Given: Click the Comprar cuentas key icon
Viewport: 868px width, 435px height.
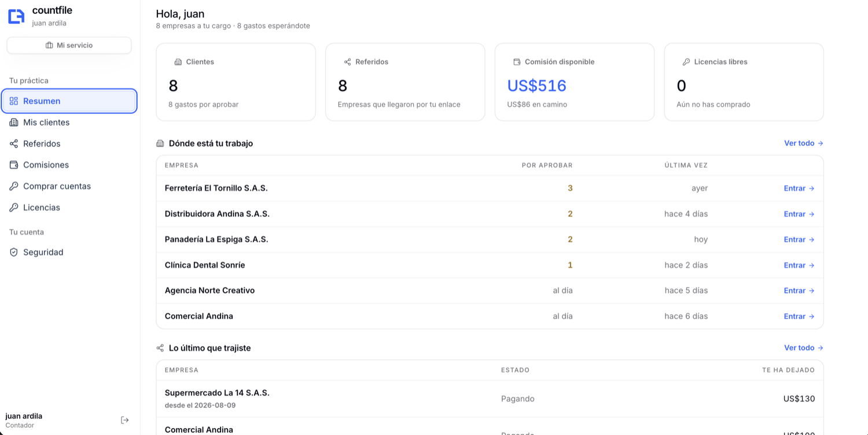Looking at the screenshot, I should point(14,186).
